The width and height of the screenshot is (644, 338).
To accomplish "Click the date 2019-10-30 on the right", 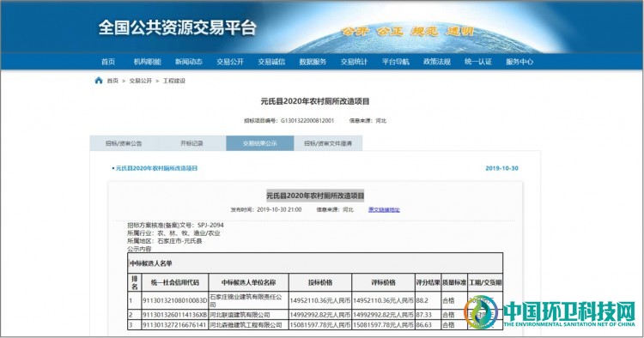I will pos(502,168).
